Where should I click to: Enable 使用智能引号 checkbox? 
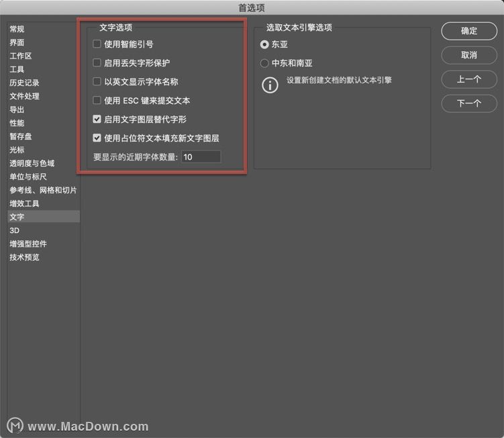coord(97,44)
